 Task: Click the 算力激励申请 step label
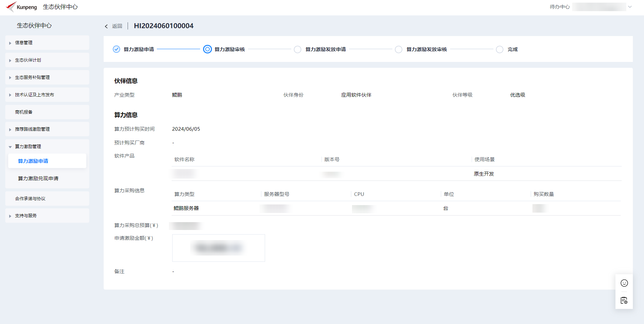139,49
